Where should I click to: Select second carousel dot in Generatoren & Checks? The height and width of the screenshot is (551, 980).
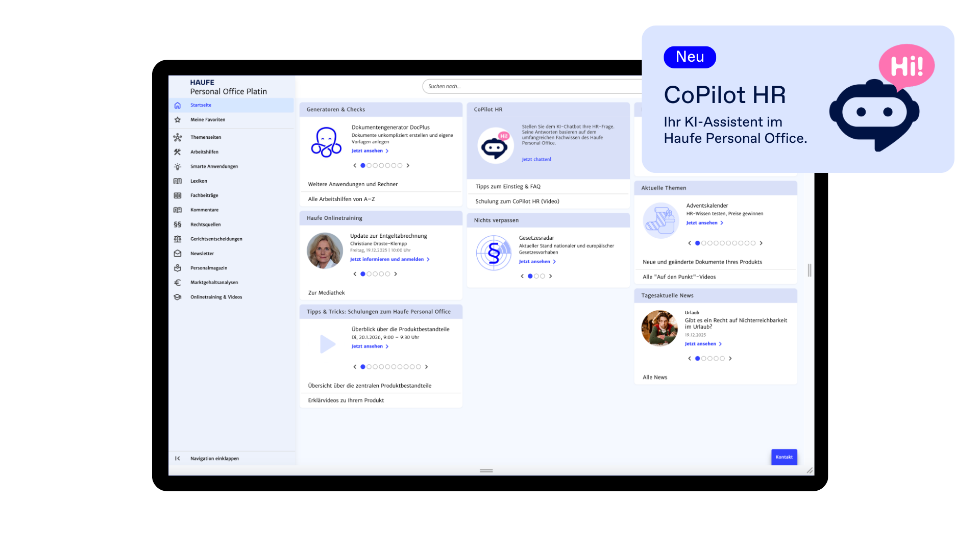tap(369, 166)
